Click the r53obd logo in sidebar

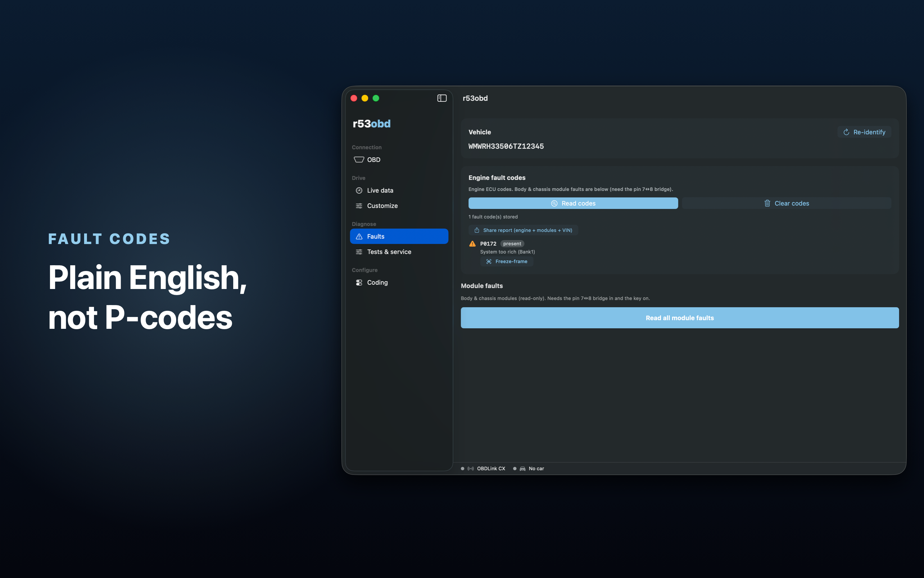point(372,124)
